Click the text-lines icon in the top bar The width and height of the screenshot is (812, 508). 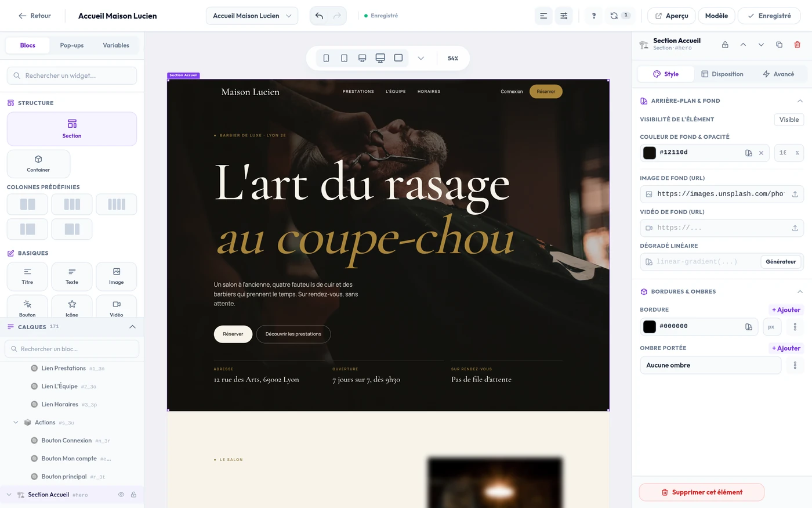coord(543,16)
